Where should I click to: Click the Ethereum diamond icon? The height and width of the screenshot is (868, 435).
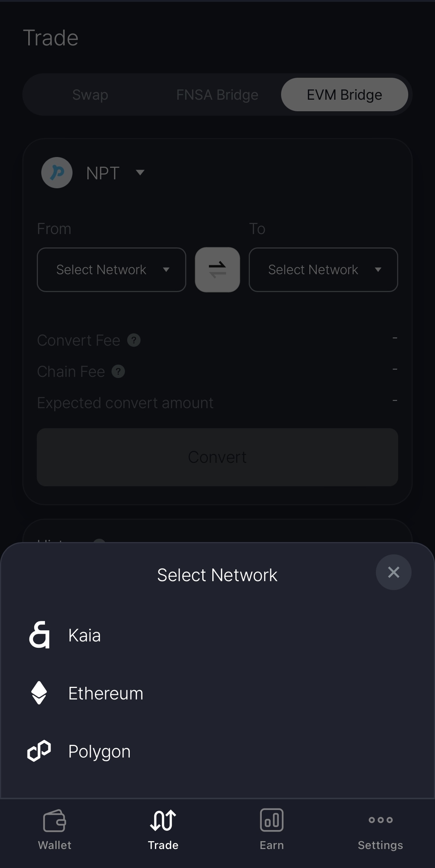click(x=39, y=693)
